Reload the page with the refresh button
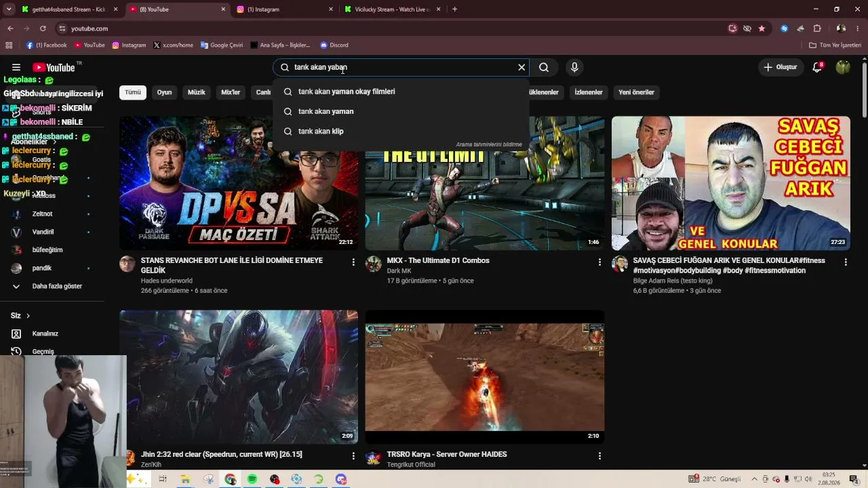The image size is (868, 488). 43,28
